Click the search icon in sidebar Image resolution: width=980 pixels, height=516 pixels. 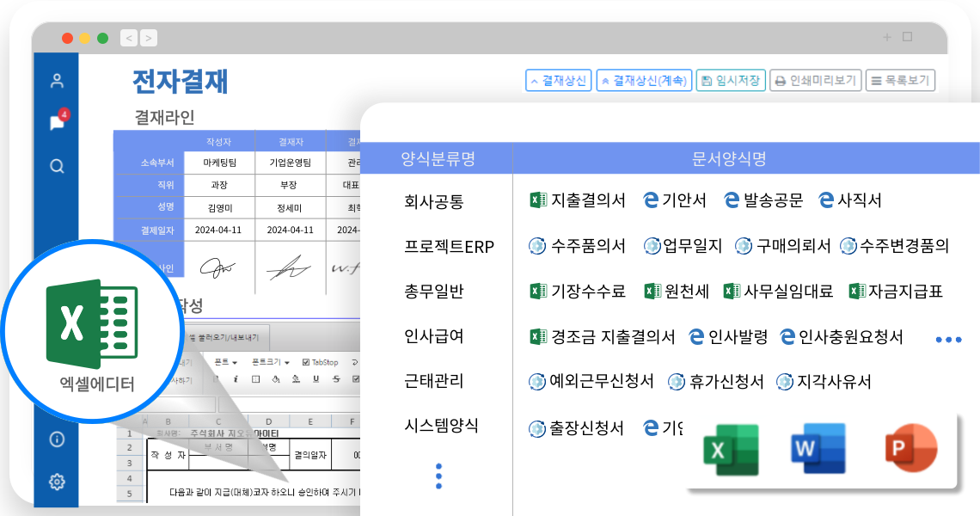pos(57,166)
